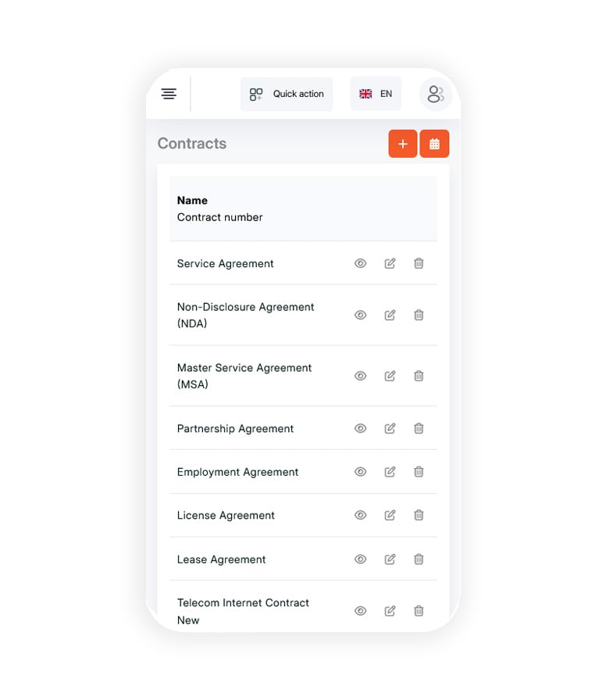
Task: Expand the EN language selector
Action: [x=376, y=94]
